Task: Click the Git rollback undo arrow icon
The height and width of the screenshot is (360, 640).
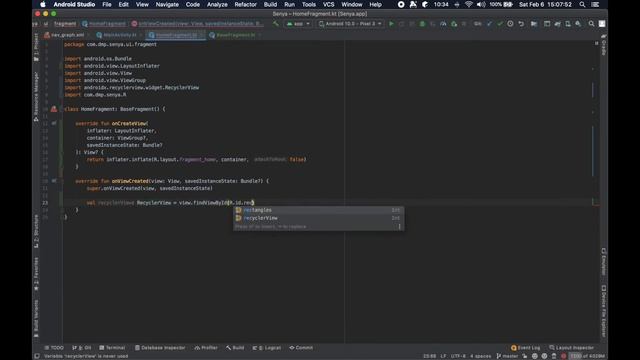Action: coord(521,24)
